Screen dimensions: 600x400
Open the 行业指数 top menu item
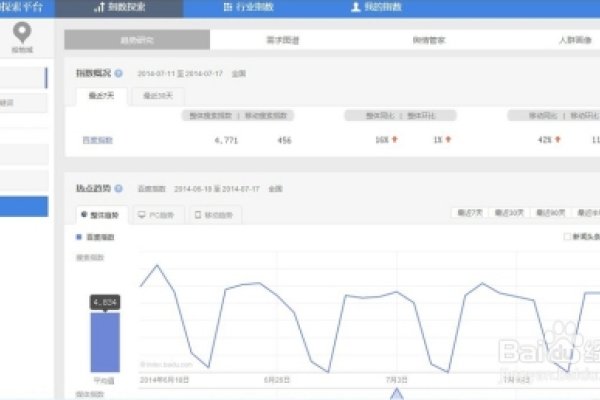click(x=248, y=8)
